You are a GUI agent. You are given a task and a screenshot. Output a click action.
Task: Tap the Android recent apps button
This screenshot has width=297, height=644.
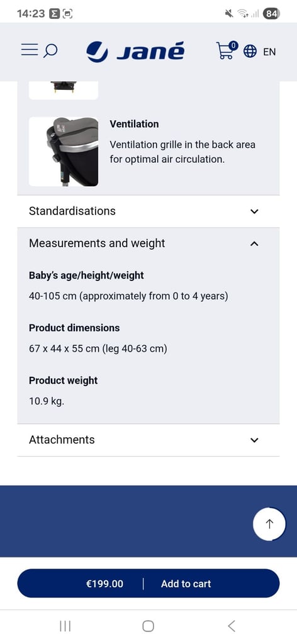pyautogui.click(x=65, y=626)
